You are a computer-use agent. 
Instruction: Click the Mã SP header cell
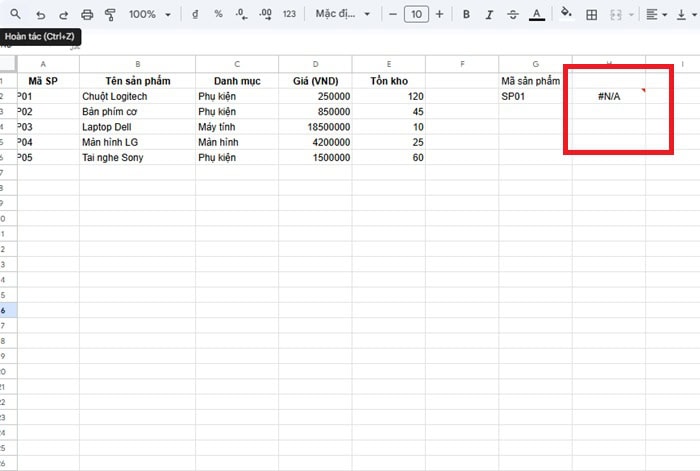coord(48,81)
